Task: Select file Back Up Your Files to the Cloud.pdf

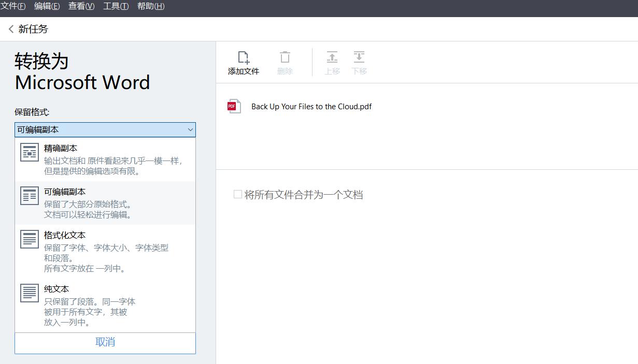Action: [311, 107]
